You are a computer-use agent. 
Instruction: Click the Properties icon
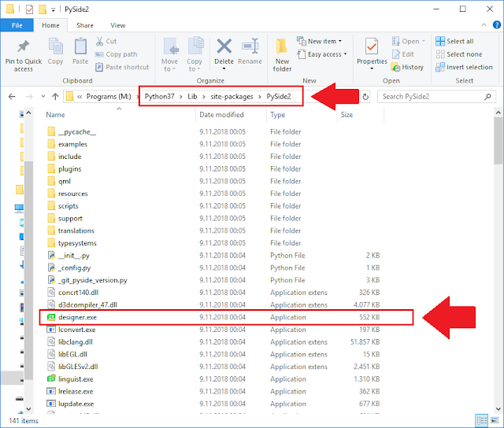click(372, 46)
